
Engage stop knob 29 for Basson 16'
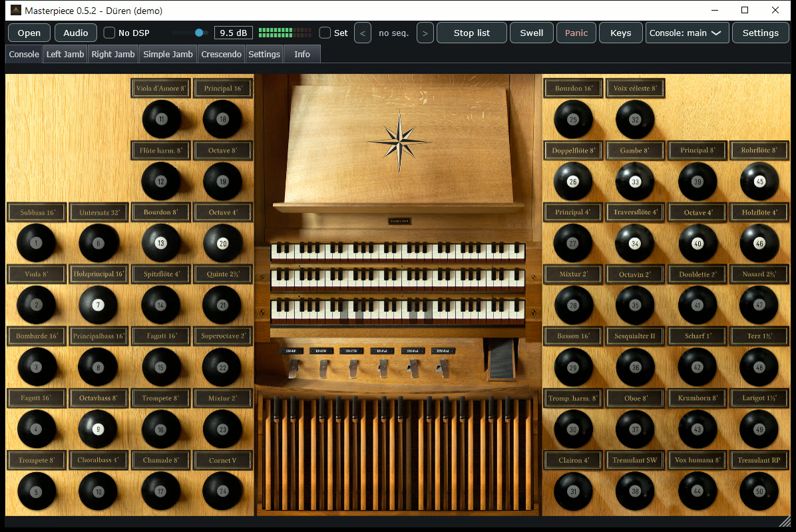573,367
